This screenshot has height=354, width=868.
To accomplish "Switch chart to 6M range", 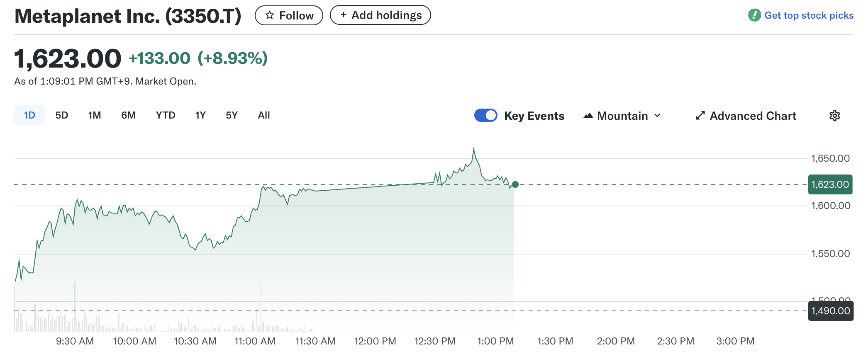I will pyautogui.click(x=128, y=115).
